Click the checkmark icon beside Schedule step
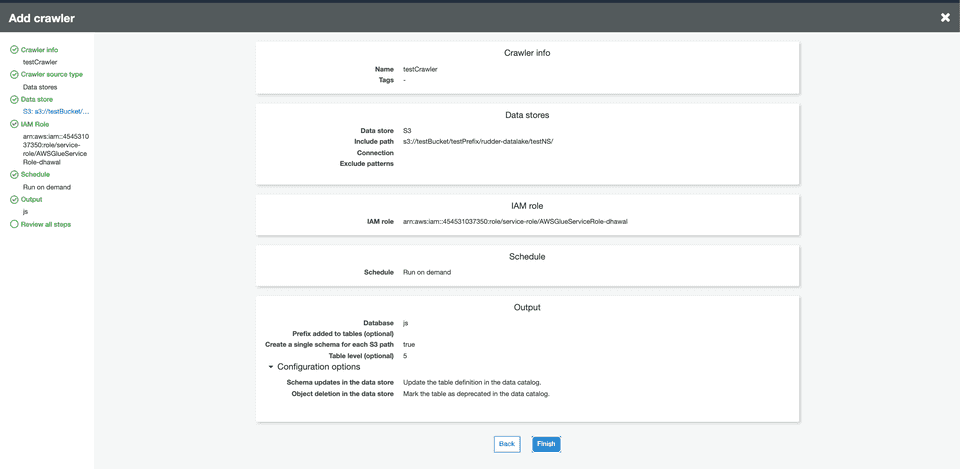This screenshot has width=960, height=469. tap(14, 175)
